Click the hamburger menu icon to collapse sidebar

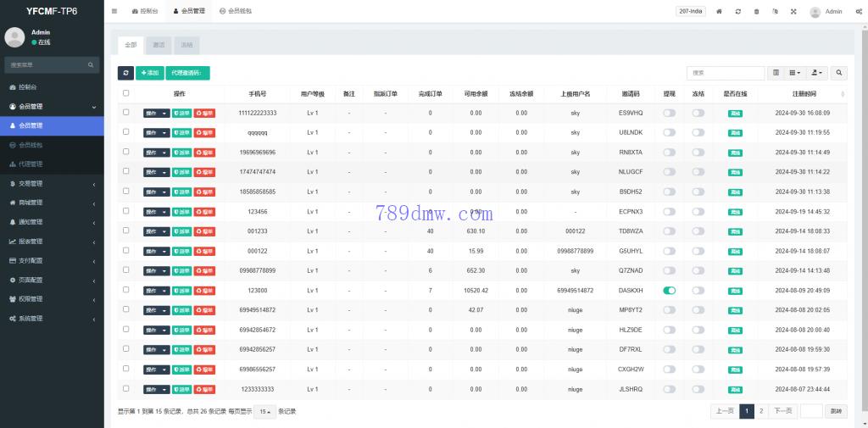click(x=114, y=12)
